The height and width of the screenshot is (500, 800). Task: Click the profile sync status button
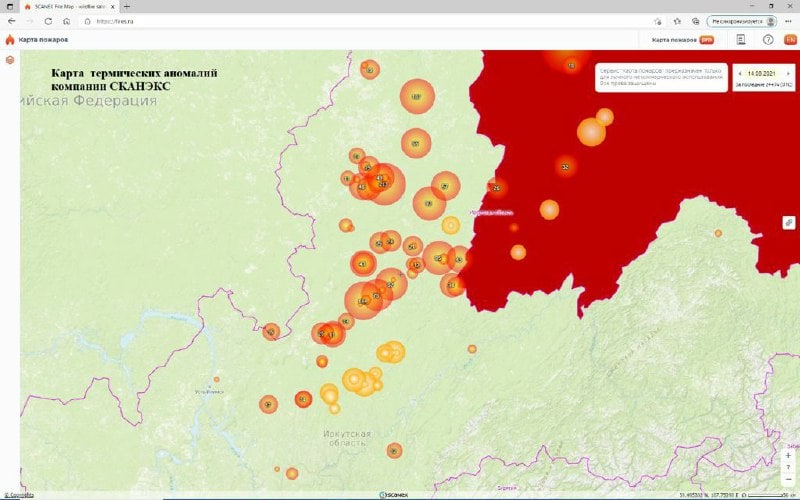[742, 21]
